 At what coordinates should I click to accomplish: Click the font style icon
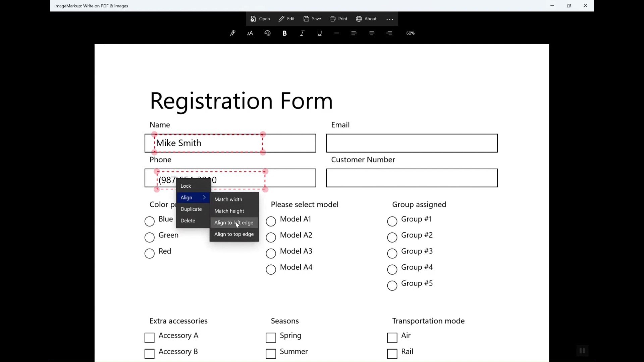point(232,33)
